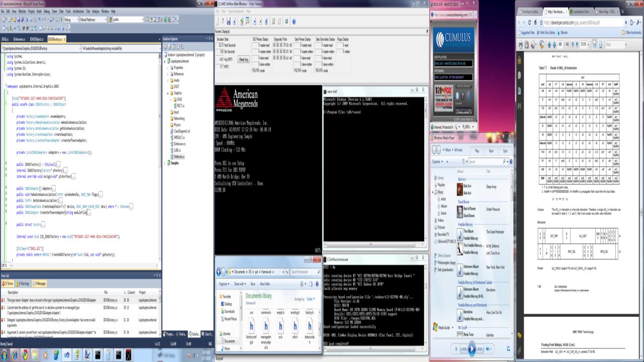This screenshot has height=362, width=644.
Task: Select Videos in Media Player library
Action: pyautogui.click(x=440, y=220)
